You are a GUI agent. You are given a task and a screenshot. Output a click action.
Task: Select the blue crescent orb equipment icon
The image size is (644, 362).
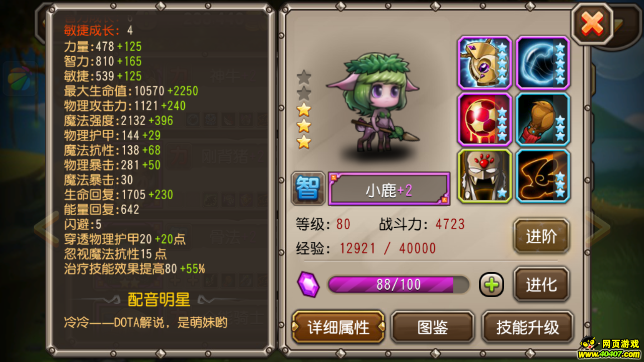click(x=543, y=63)
